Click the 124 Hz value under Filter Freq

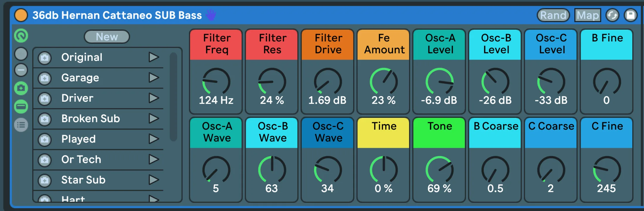click(216, 100)
